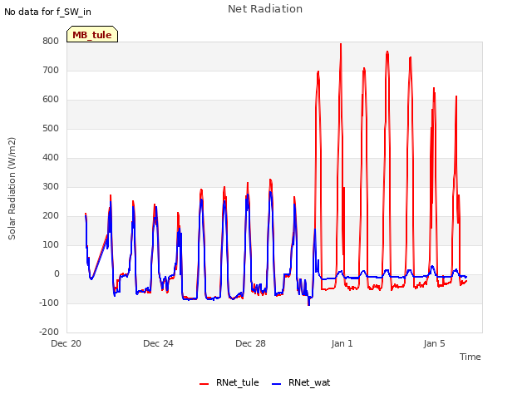The image size is (532, 399).
Task: Click the tallest red peak near Jan 1
Action: (x=341, y=46)
